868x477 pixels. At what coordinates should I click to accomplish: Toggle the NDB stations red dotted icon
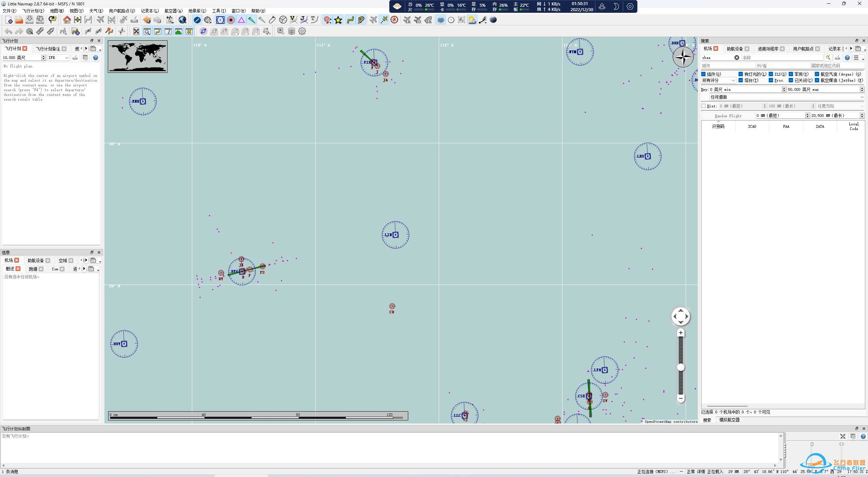click(x=231, y=20)
